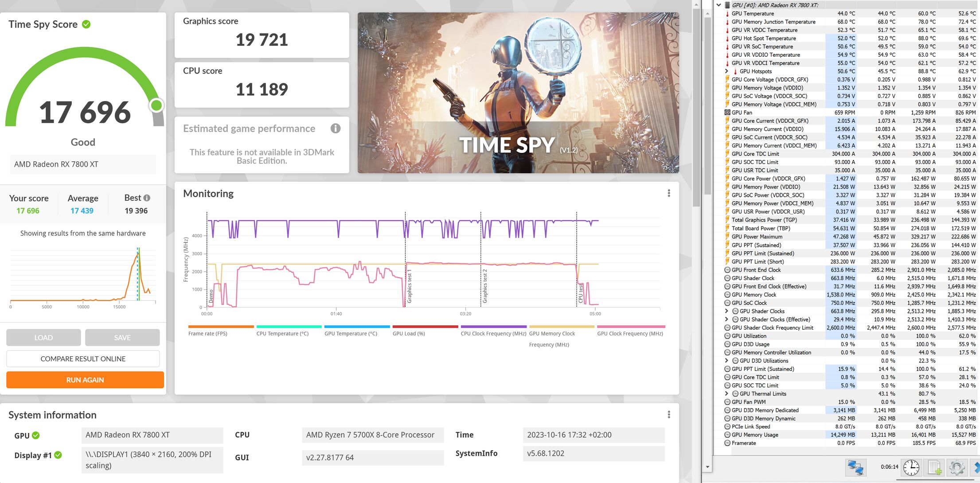
Task: Collapse the GPU [#0] AMD Radeon RX 7800 XT group
Action: pos(718,5)
